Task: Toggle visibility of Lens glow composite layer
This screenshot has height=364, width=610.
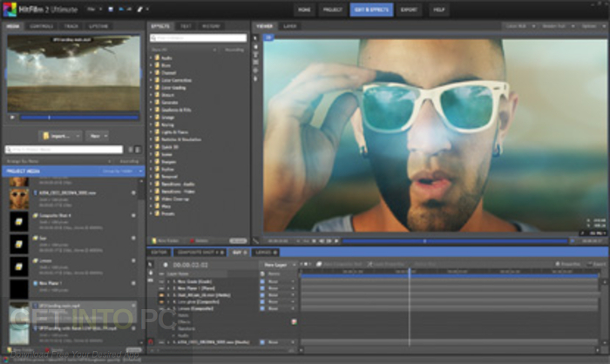Action: click(x=161, y=302)
